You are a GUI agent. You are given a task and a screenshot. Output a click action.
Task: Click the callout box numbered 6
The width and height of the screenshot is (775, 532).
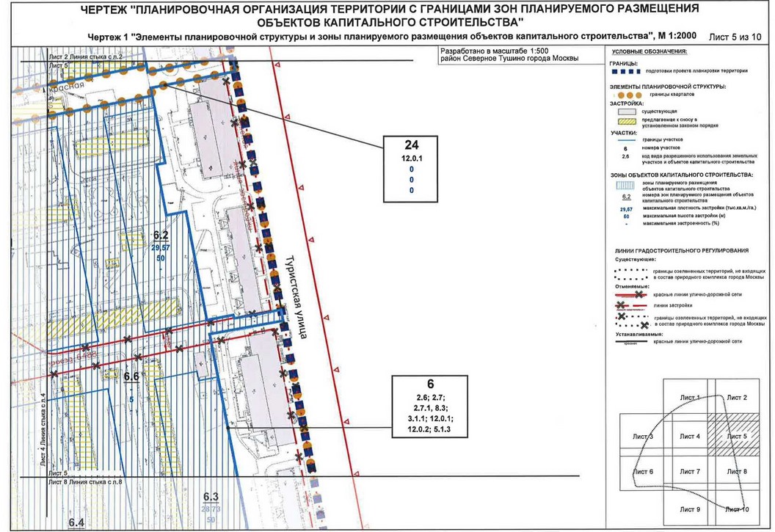(430, 406)
